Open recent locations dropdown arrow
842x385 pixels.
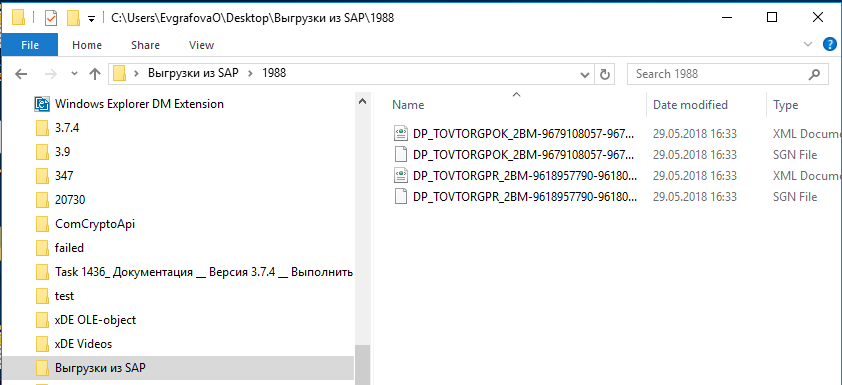(75, 74)
